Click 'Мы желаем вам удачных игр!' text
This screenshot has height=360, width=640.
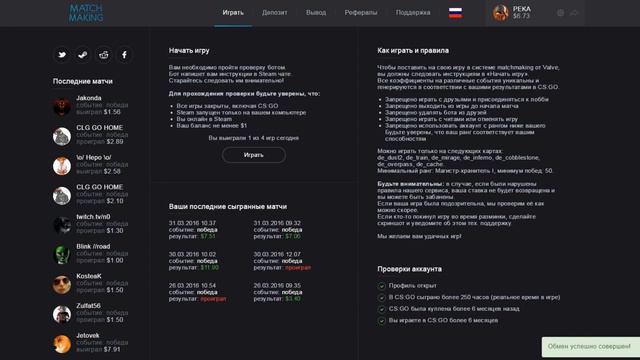point(419,236)
